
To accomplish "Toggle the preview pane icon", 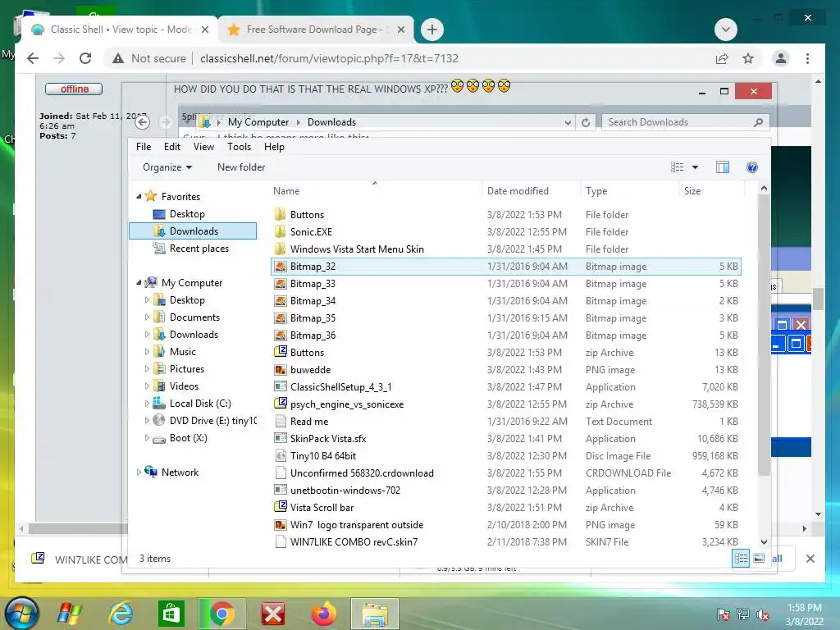I will pos(723,167).
